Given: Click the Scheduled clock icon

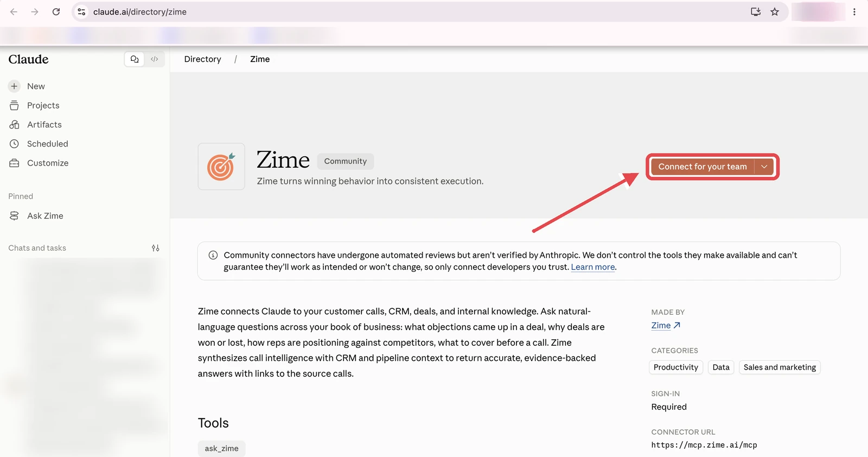Looking at the screenshot, I should (14, 144).
